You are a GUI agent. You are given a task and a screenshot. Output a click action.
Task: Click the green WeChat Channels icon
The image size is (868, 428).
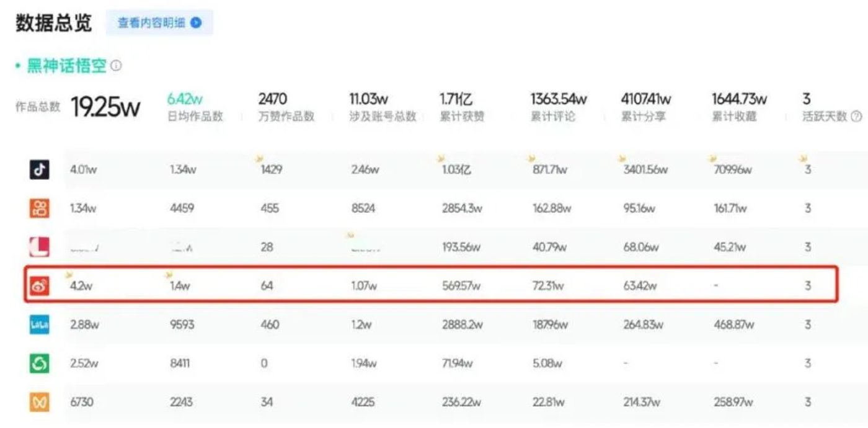40,363
